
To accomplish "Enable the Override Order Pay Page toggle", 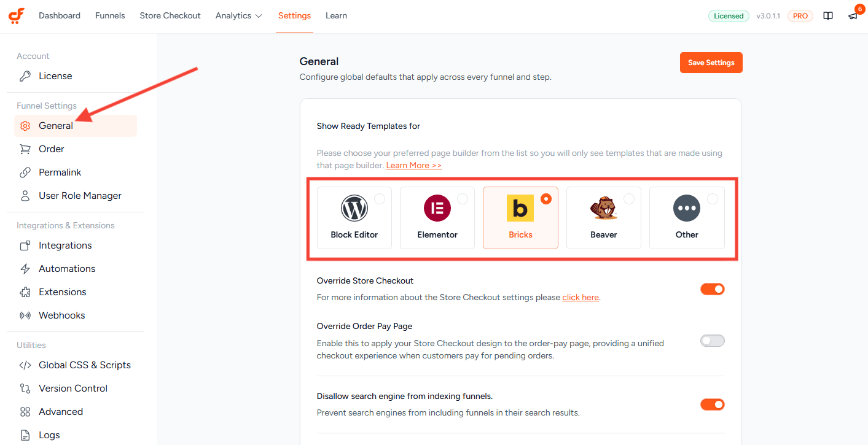I will 713,341.
